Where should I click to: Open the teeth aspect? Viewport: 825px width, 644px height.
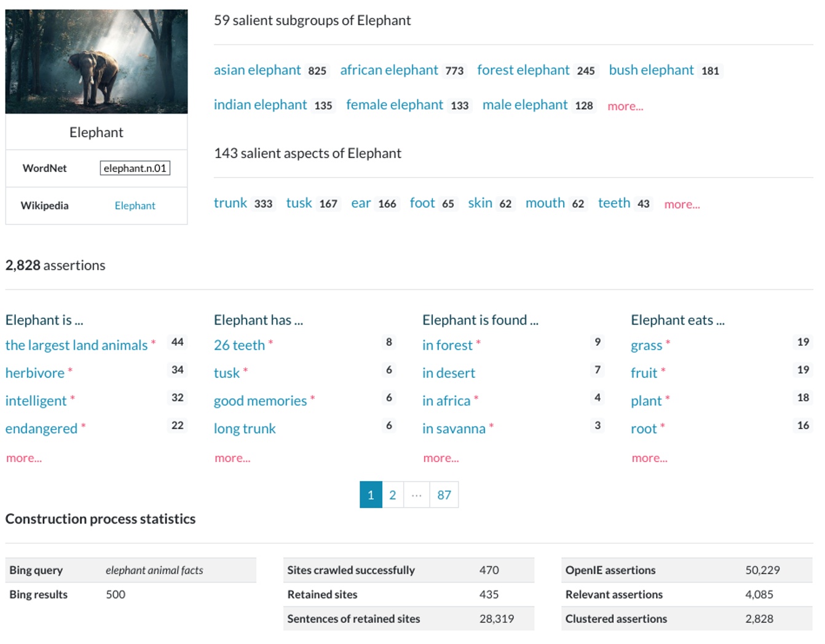(614, 203)
